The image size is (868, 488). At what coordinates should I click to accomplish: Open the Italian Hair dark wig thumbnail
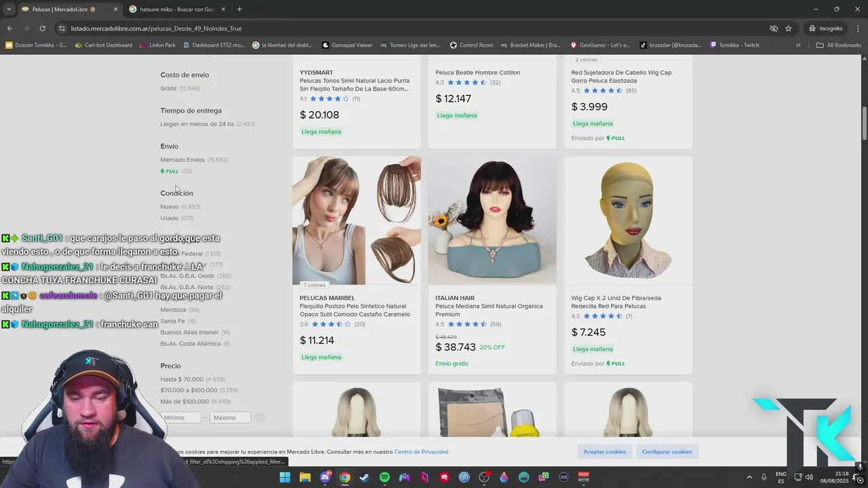tap(492, 221)
